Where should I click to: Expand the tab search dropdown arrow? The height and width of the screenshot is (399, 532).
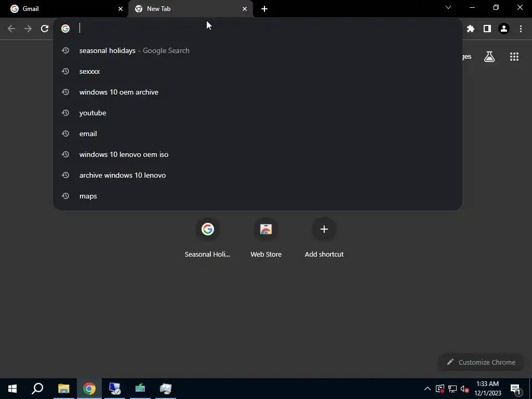point(448,7)
